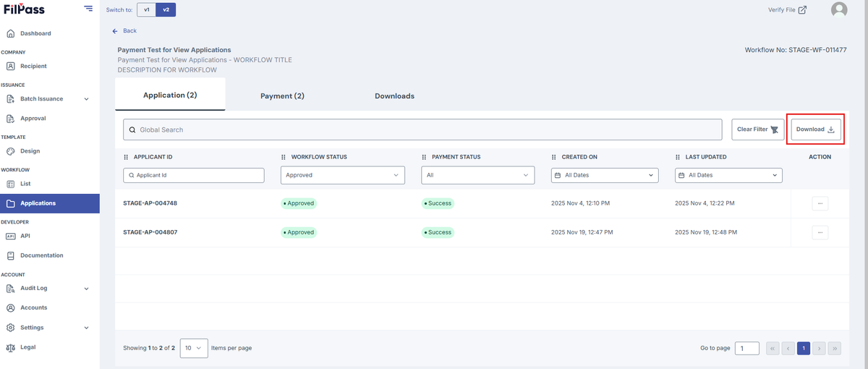Click the back arrow icon

115,31
